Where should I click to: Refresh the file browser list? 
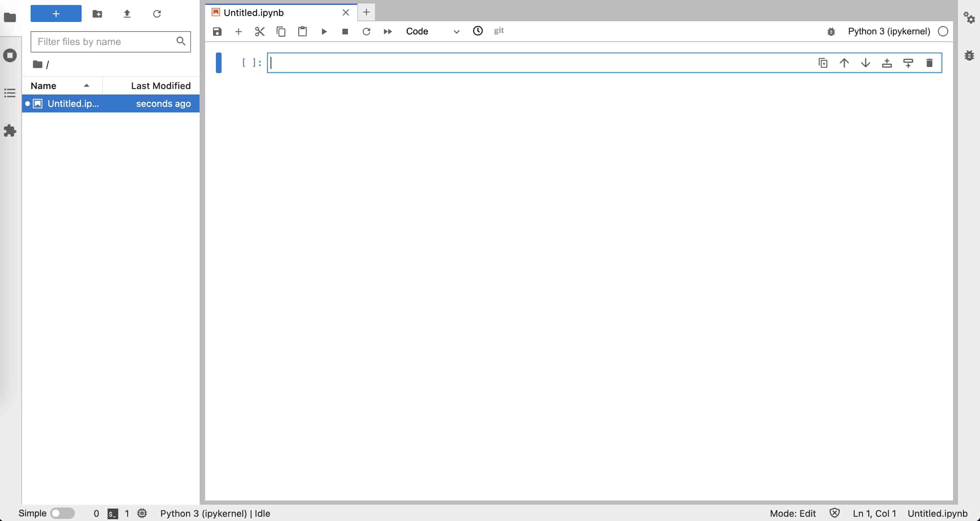[157, 14]
